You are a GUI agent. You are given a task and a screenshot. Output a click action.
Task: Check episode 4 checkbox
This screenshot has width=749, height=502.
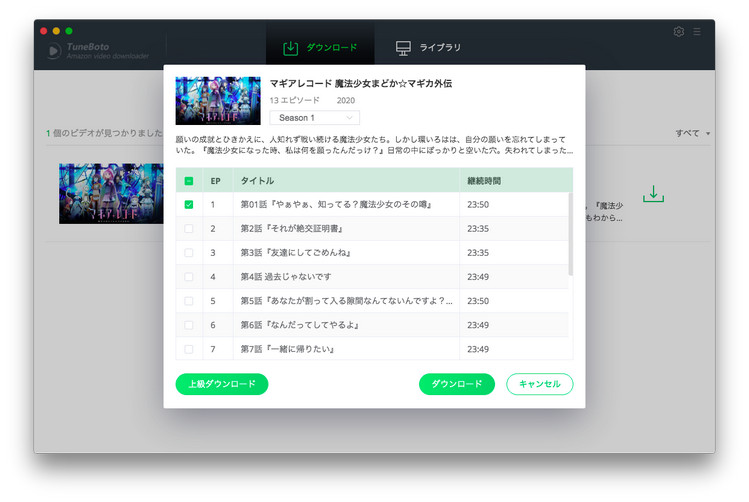tap(189, 277)
